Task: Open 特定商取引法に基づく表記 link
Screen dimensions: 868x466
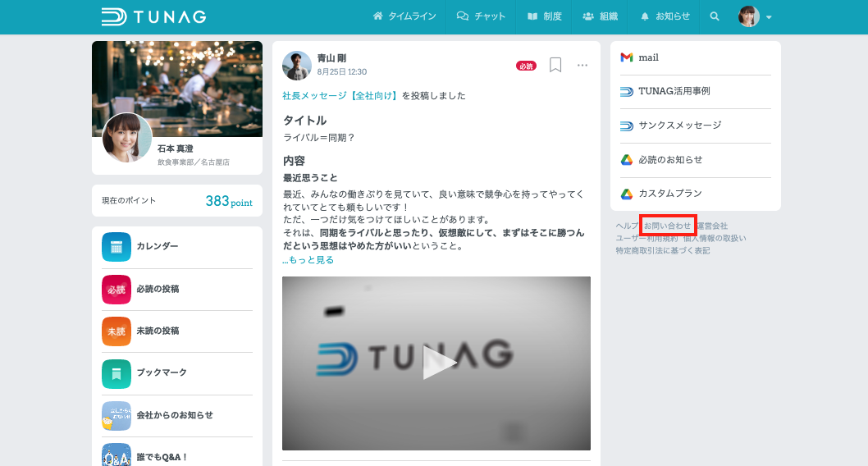Action: pyautogui.click(x=663, y=251)
